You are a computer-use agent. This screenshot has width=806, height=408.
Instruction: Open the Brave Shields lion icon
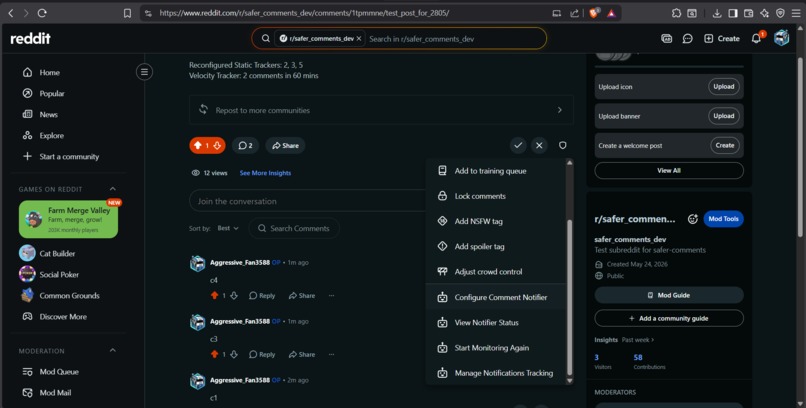click(594, 13)
